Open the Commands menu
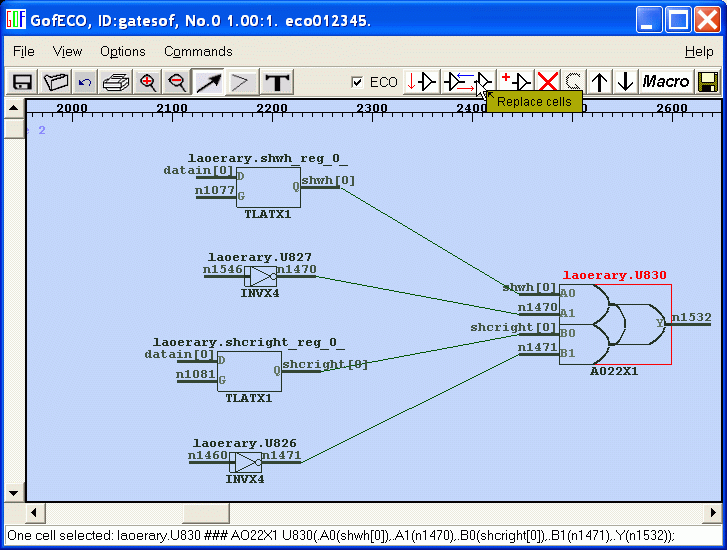727x550 pixels. [x=198, y=51]
